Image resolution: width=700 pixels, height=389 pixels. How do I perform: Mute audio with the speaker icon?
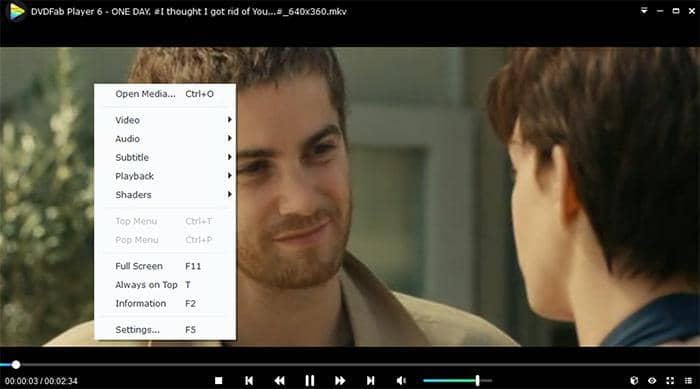(401, 381)
